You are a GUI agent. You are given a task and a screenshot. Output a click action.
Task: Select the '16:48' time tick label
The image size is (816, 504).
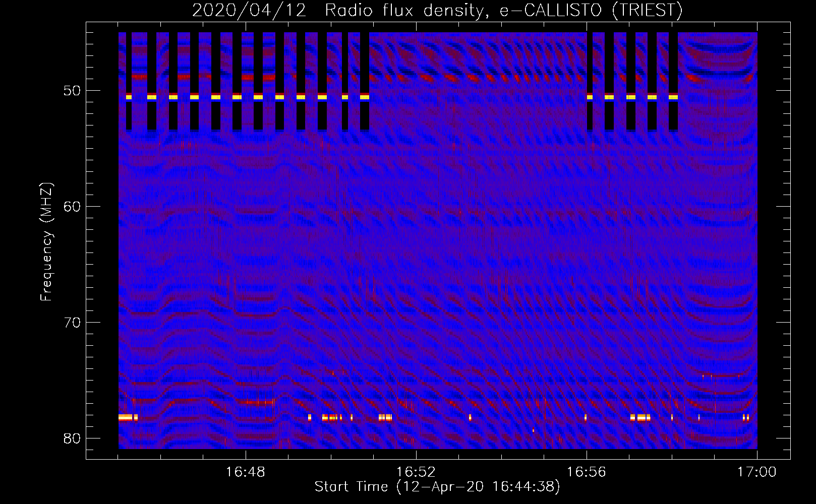point(246,472)
